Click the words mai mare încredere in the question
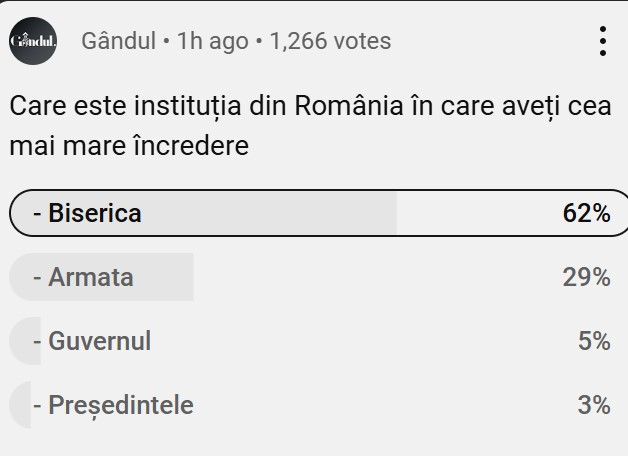This screenshot has width=628, height=456. (129, 147)
